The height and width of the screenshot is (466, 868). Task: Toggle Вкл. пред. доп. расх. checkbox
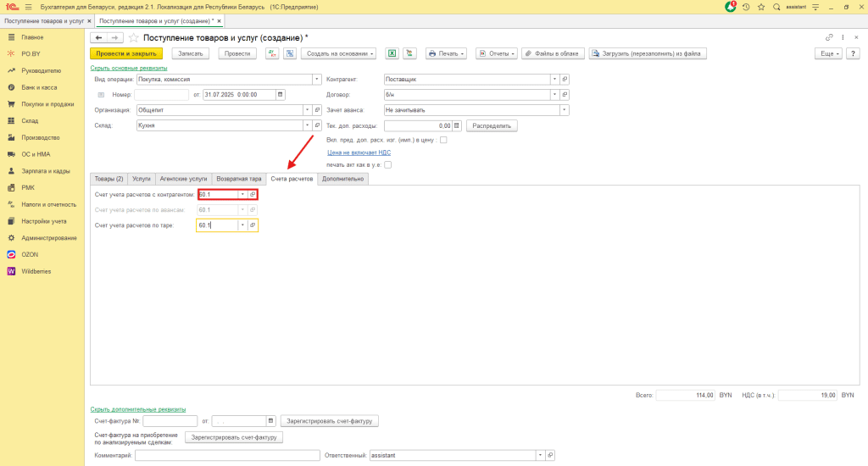point(443,140)
